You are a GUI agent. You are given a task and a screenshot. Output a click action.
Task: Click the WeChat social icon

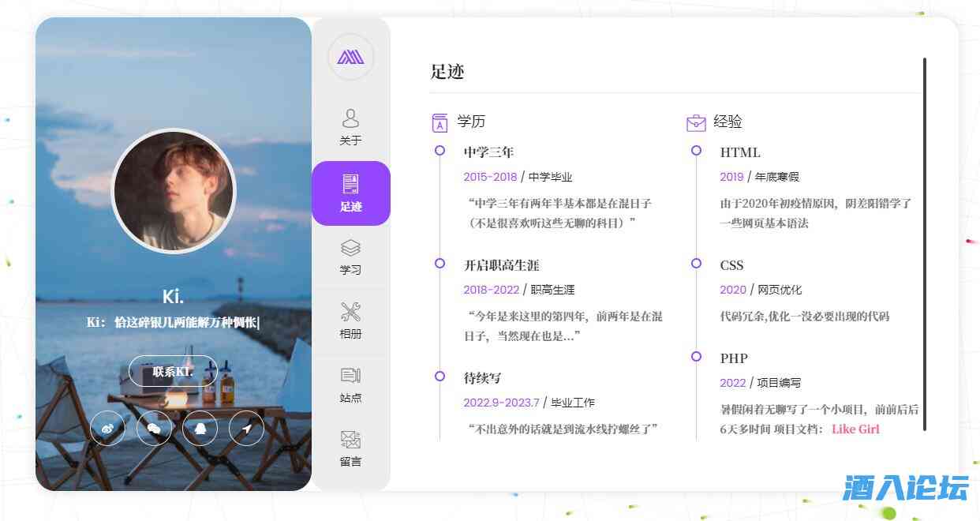(154, 429)
